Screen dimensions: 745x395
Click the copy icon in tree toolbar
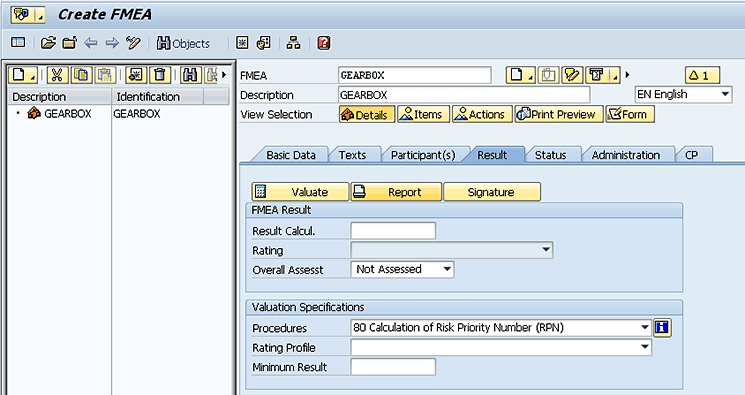click(82, 75)
